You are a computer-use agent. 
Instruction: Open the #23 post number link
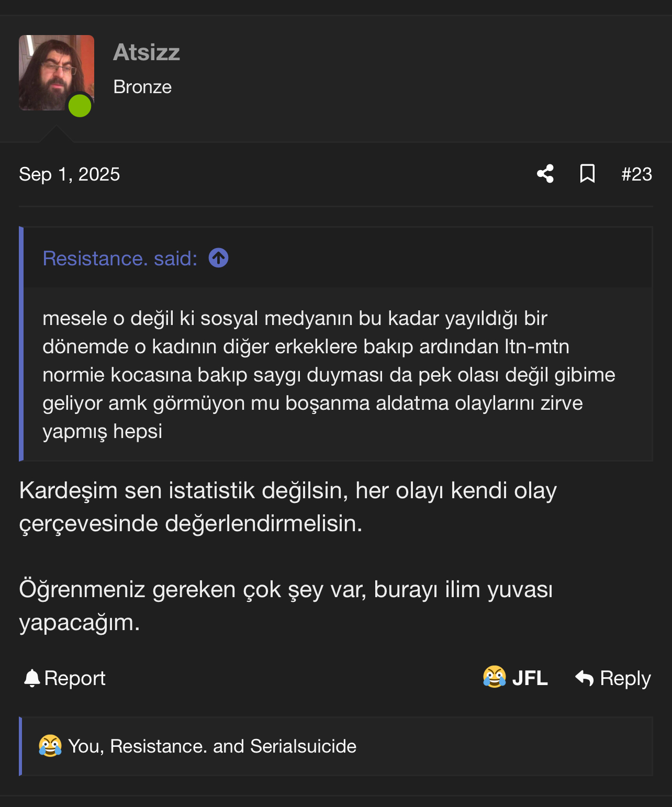[636, 174]
